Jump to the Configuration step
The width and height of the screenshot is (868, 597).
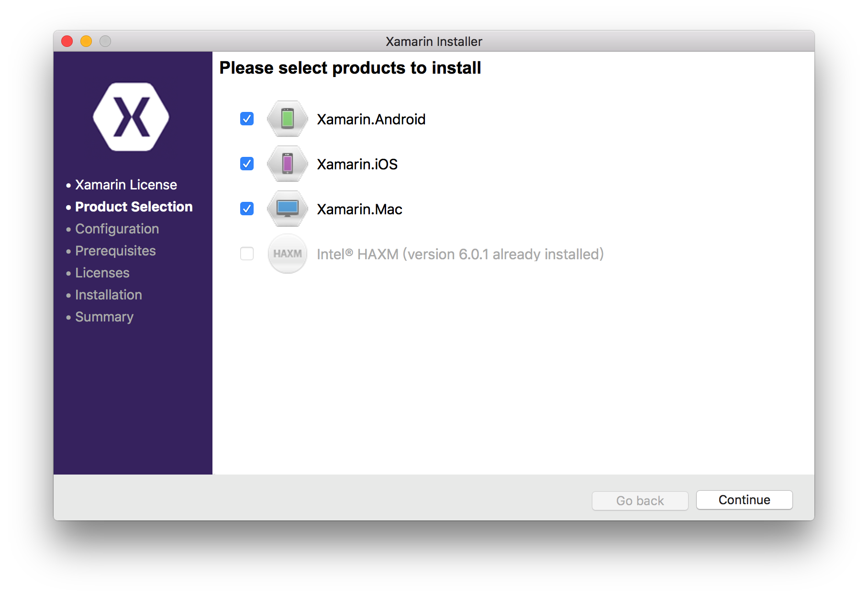(117, 229)
